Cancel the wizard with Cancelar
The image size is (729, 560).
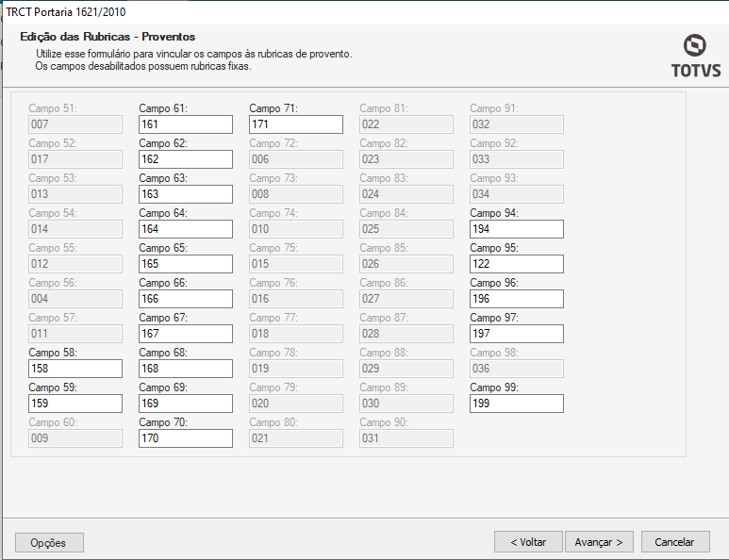click(x=675, y=542)
